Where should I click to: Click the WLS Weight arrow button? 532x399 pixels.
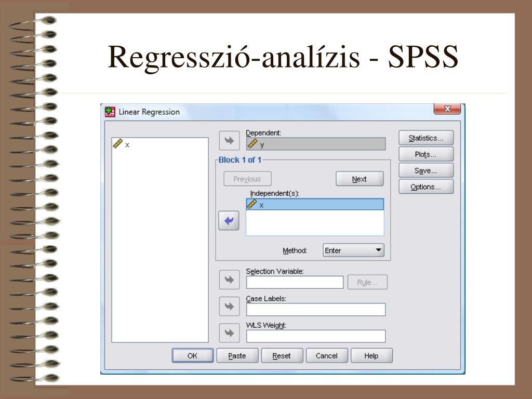229,333
